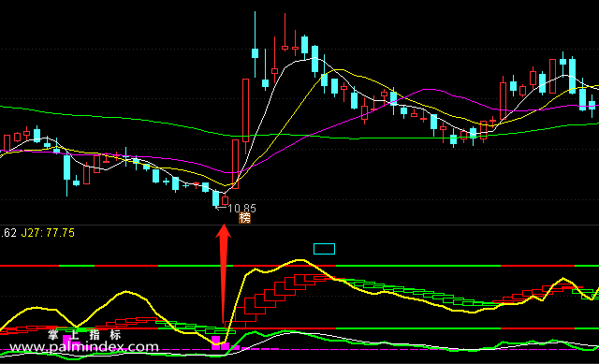Click the 10.85 low price label

click(x=241, y=208)
